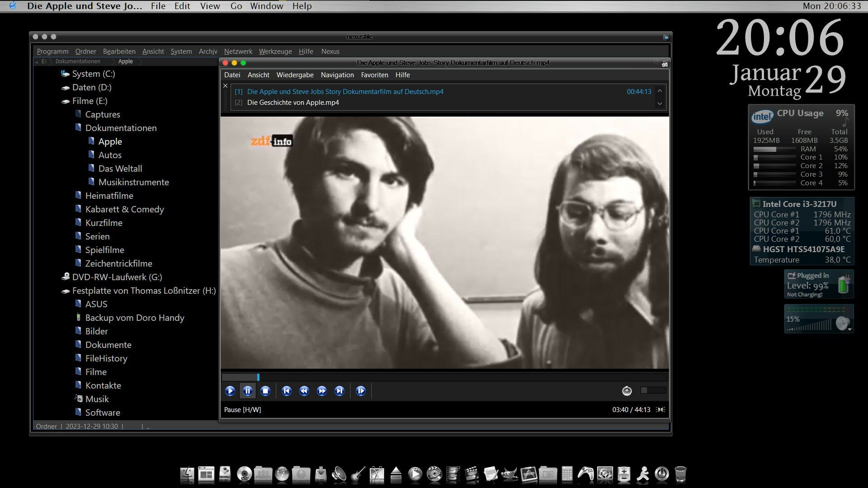Open the Bearbeiten menu in nexusfile

(119, 52)
